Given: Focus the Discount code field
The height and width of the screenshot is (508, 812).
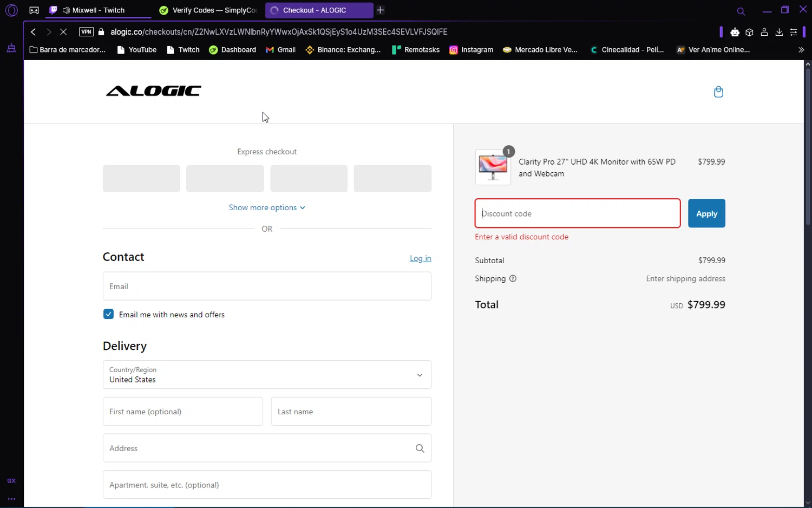Looking at the screenshot, I should pyautogui.click(x=578, y=213).
